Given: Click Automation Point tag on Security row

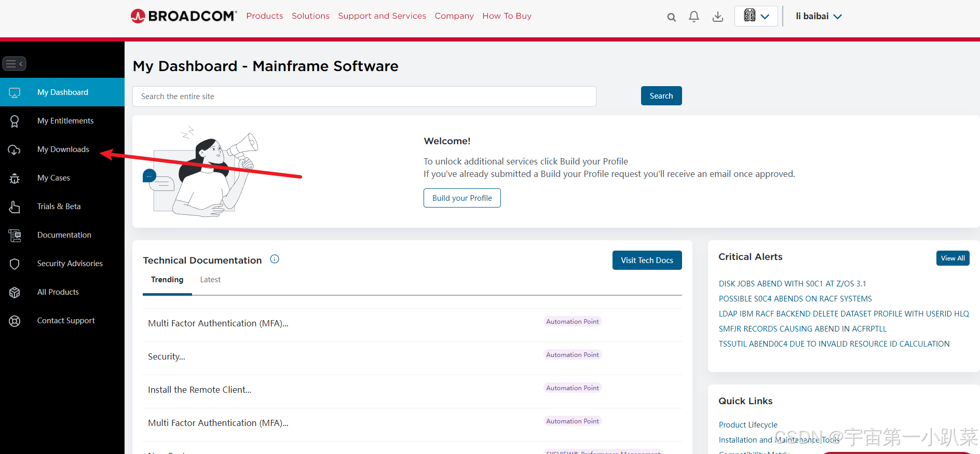Looking at the screenshot, I should click(x=573, y=355).
